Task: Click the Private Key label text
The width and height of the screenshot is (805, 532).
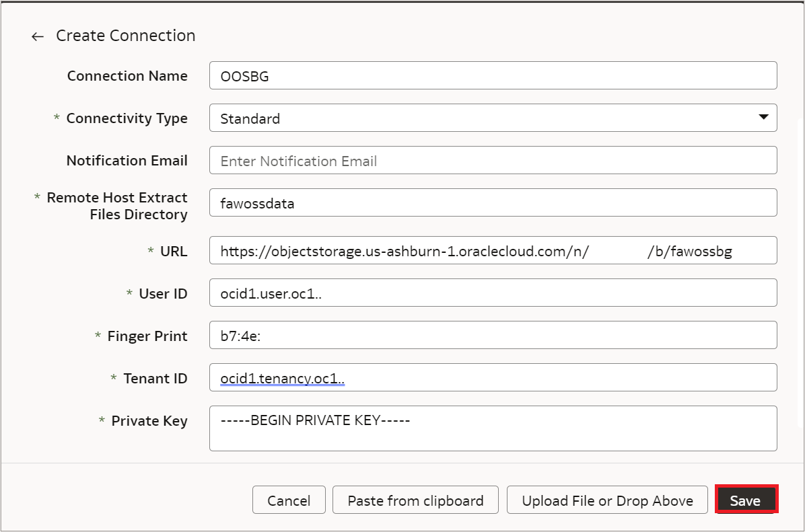Action: 149,421
